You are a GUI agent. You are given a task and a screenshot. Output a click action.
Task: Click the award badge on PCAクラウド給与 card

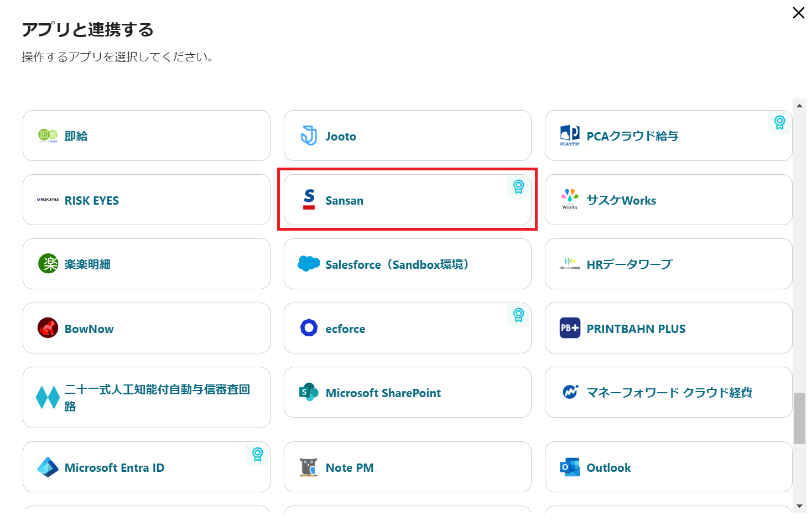click(779, 122)
